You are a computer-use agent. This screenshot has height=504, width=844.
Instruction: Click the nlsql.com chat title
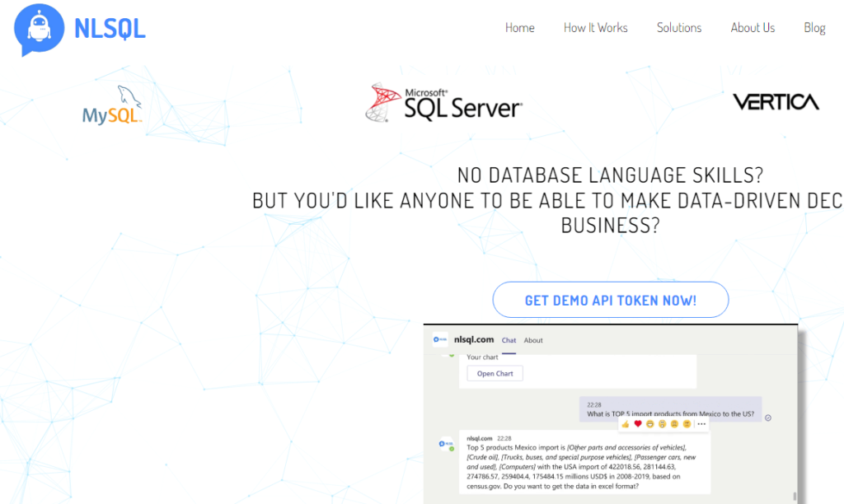click(474, 339)
